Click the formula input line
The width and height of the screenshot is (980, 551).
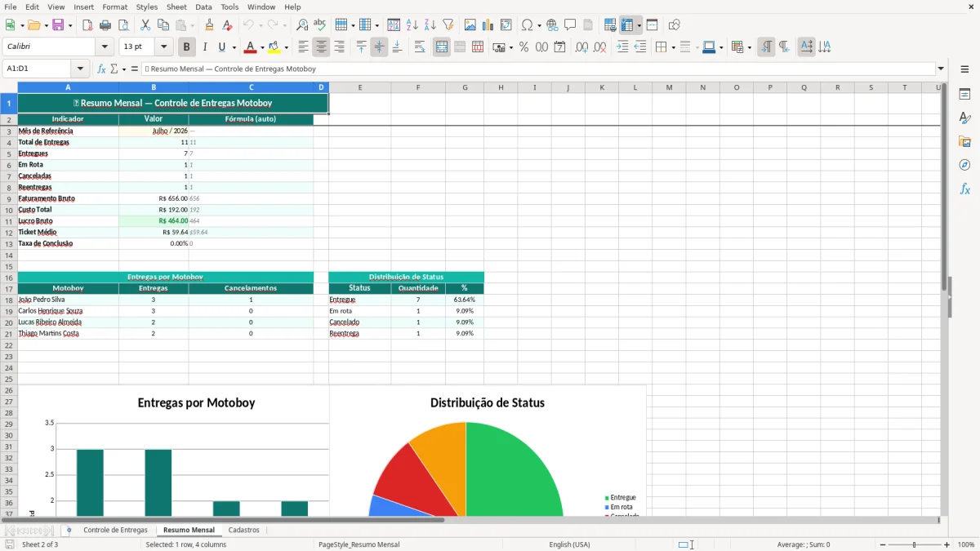coord(537,69)
